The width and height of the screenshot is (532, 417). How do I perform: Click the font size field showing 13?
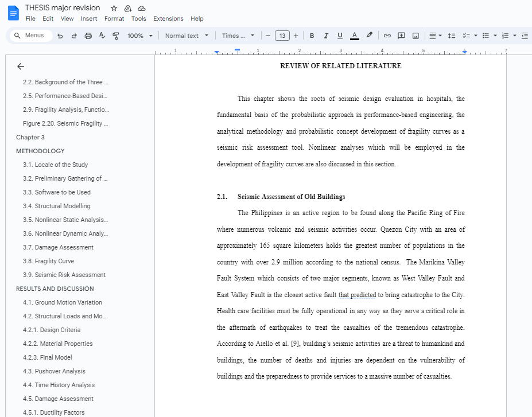pyautogui.click(x=282, y=36)
